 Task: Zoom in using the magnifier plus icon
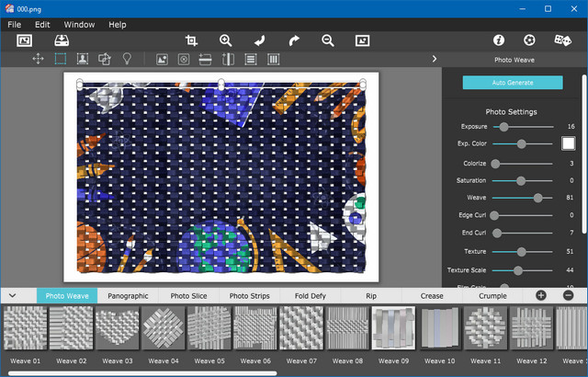tap(226, 40)
